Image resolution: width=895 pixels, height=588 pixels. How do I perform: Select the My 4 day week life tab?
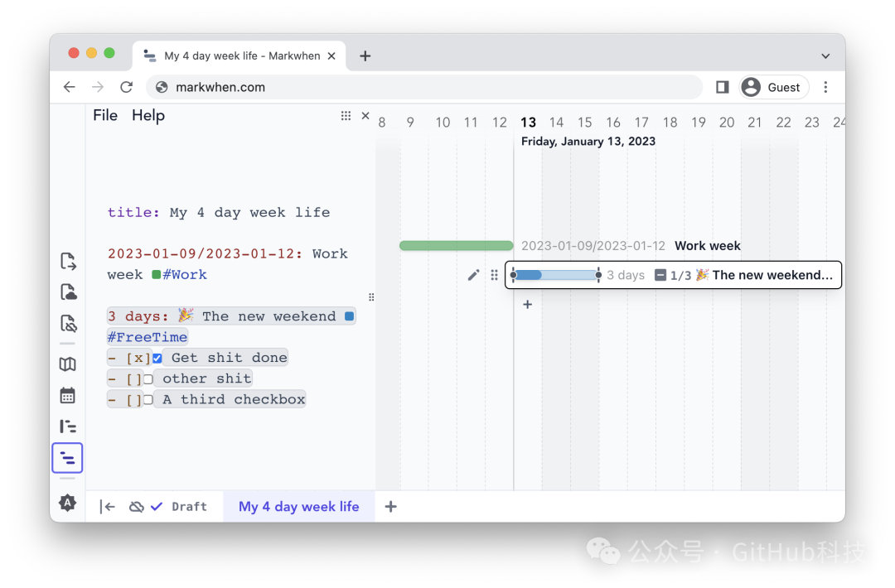299,507
